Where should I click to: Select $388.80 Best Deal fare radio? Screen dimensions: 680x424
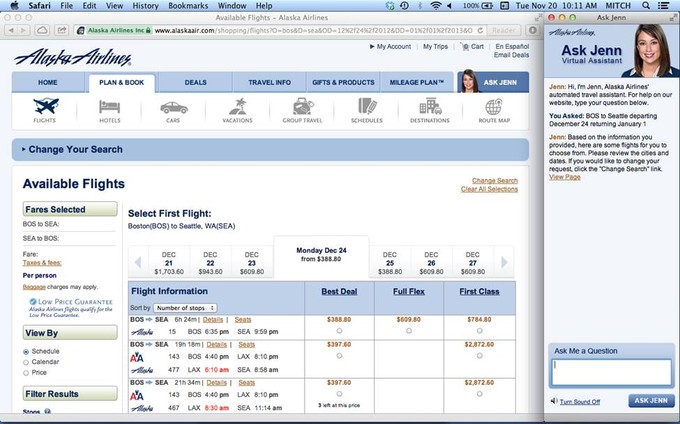point(339,331)
